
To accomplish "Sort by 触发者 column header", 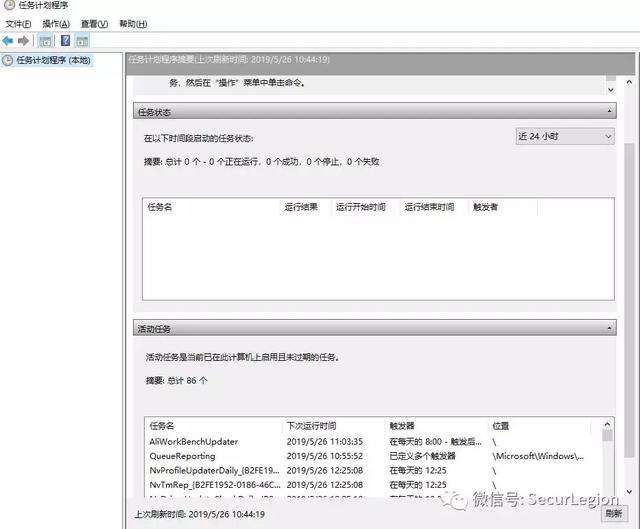I will (x=485, y=207).
